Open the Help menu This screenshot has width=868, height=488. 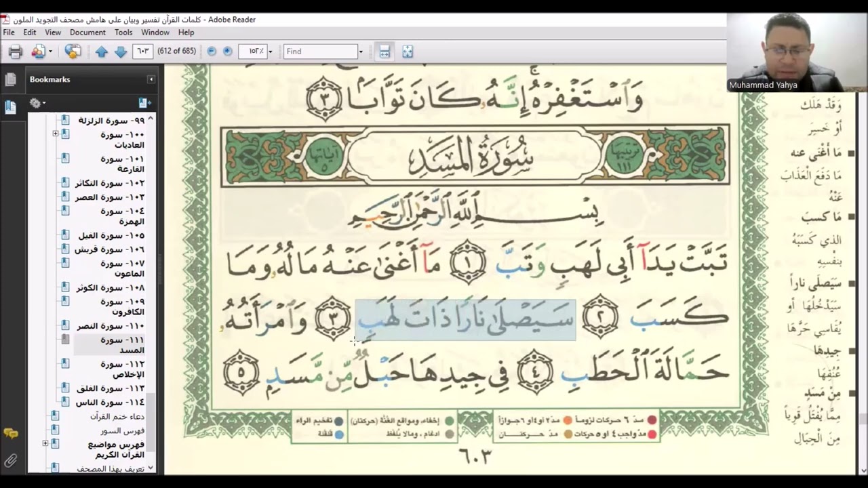[186, 33]
